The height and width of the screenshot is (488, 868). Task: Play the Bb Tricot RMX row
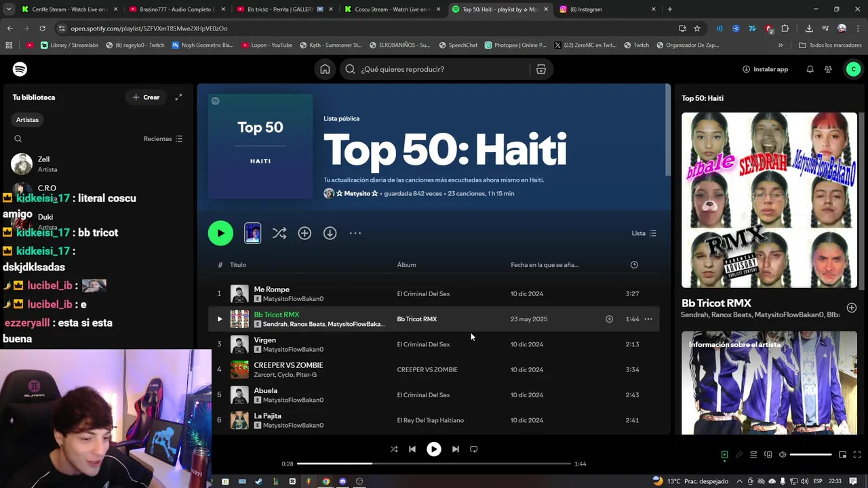pos(219,319)
